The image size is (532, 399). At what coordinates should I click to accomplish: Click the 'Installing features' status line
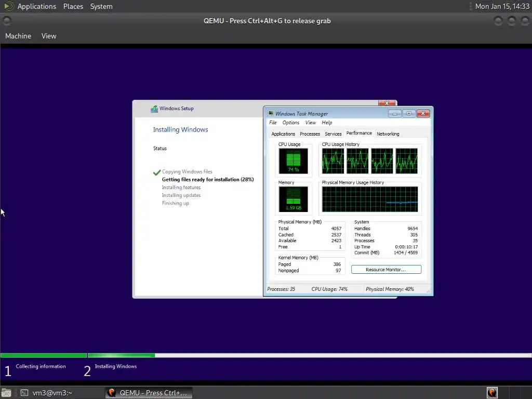181,187
